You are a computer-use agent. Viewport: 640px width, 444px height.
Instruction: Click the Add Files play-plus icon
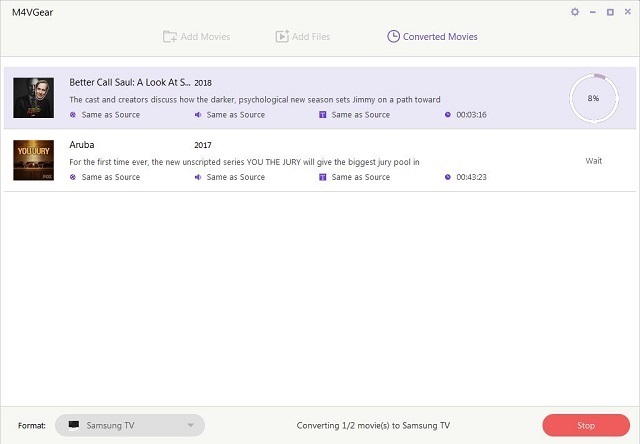[x=282, y=36]
